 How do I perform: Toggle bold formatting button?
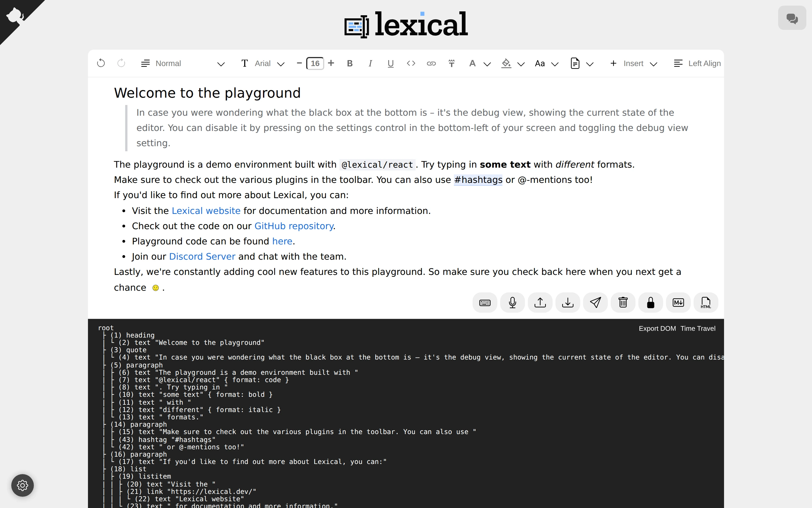tap(350, 63)
